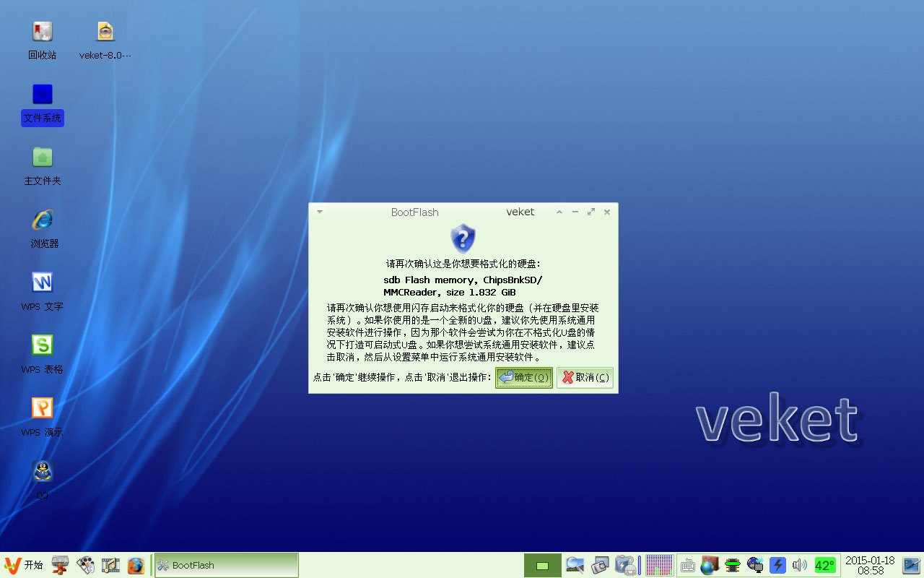Click the sdb Flash memory device text
The width and height of the screenshot is (924, 578).
(x=463, y=286)
